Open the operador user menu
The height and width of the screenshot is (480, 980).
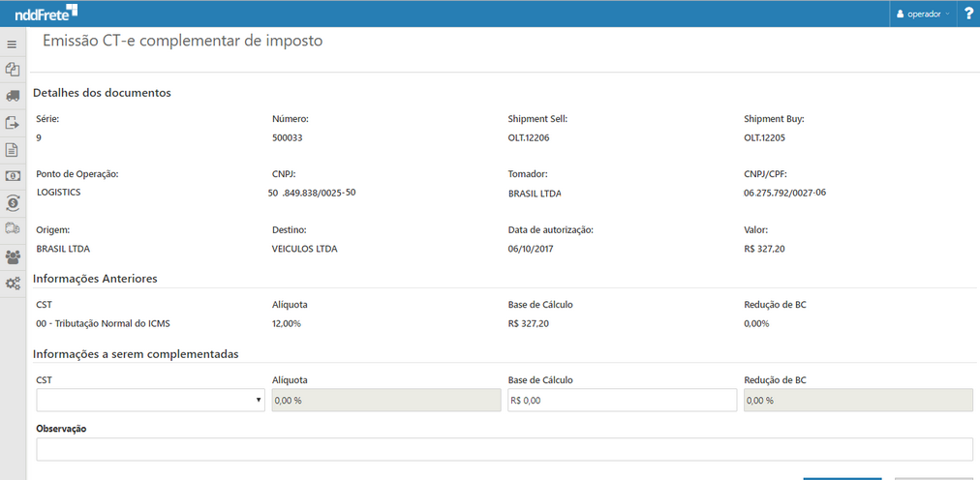tap(923, 14)
